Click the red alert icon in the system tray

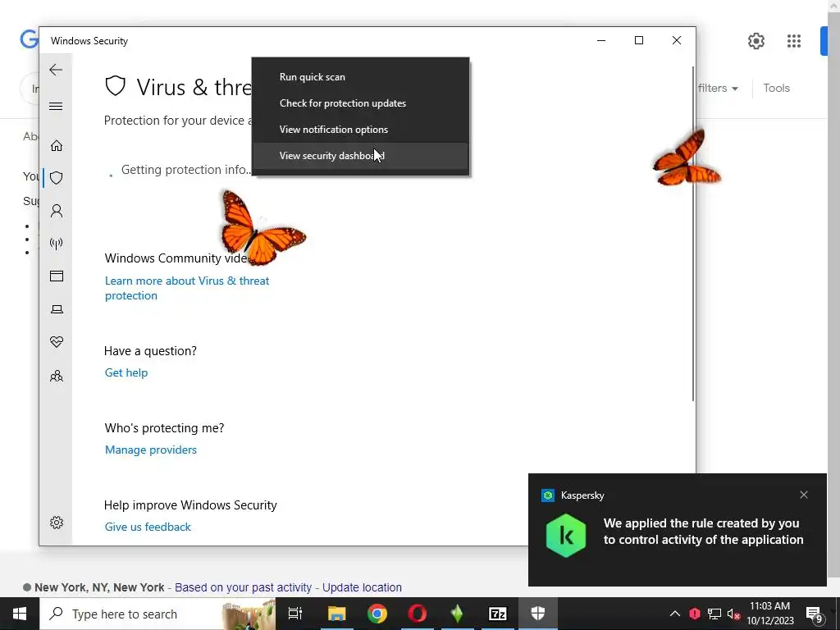695,614
